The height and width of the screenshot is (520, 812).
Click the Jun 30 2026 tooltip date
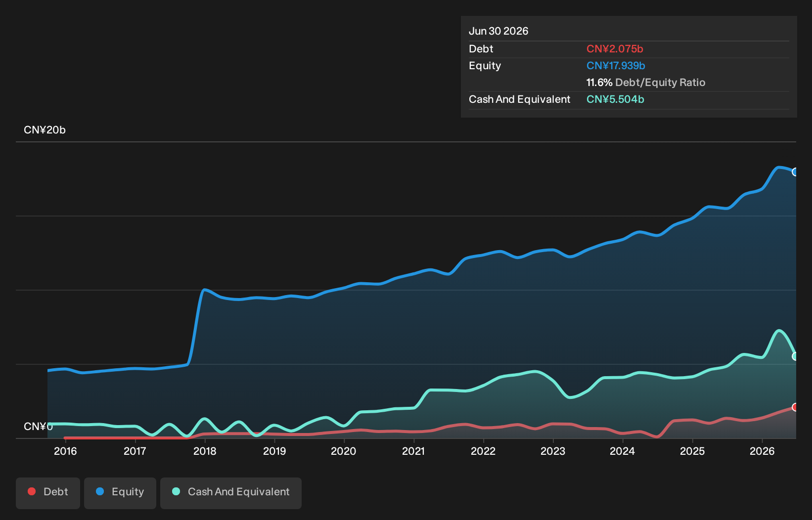coord(498,31)
